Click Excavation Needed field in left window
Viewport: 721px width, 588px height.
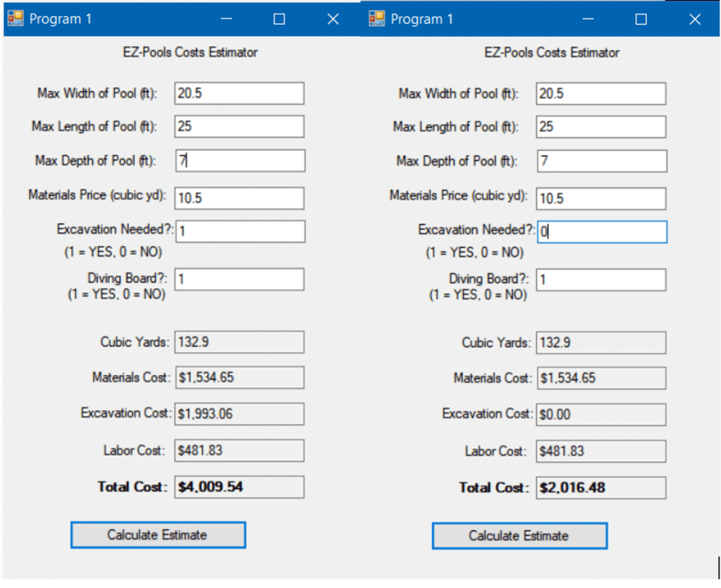click(240, 231)
